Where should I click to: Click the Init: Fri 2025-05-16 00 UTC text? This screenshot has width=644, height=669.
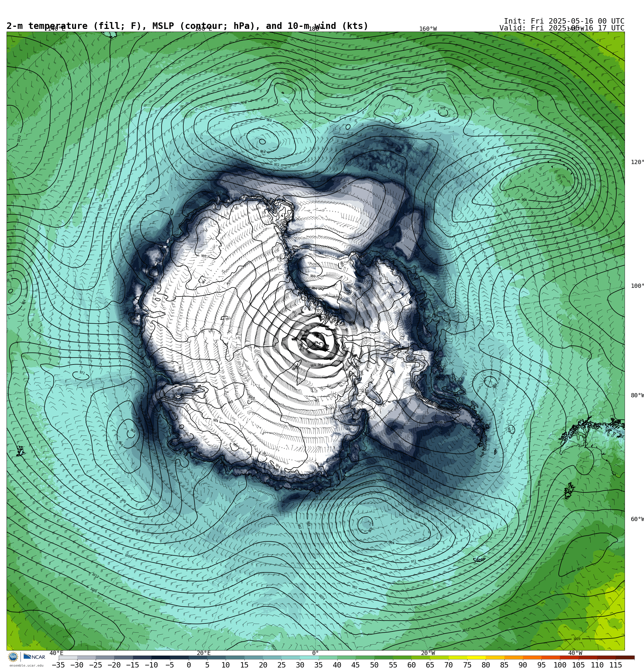tap(564, 21)
